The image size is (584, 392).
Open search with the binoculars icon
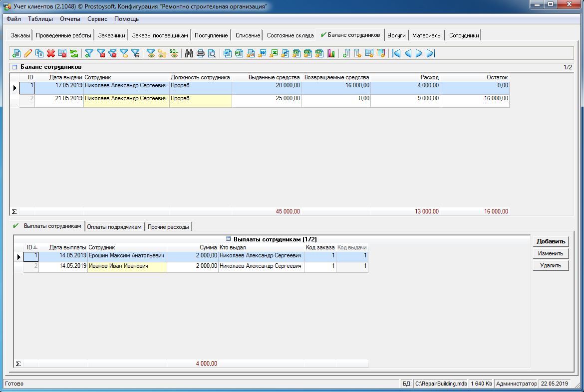pyautogui.click(x=189, y=53)
